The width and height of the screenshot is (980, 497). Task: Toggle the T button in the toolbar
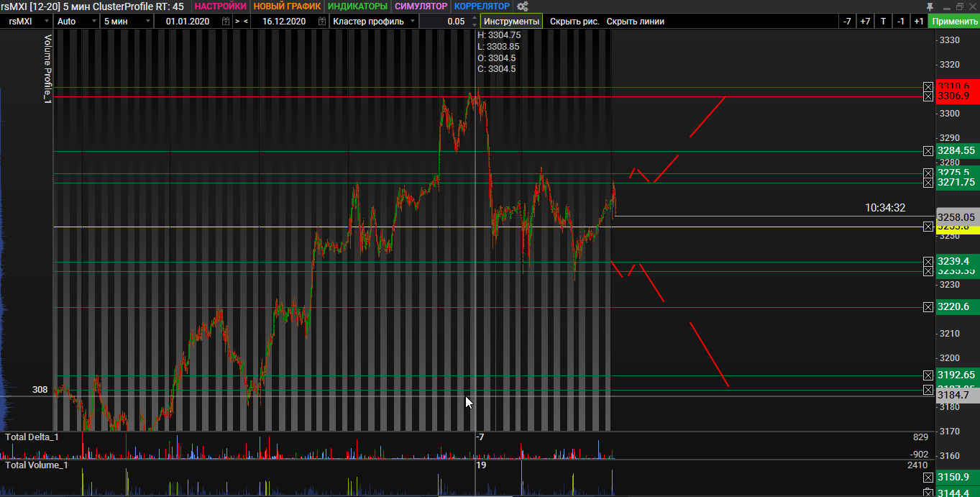883,22
